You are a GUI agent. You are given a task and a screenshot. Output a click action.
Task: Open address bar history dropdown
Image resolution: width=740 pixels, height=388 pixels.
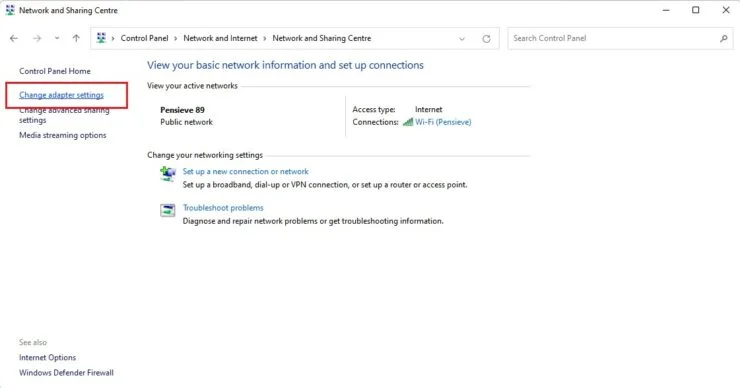[x=462, y=39]
